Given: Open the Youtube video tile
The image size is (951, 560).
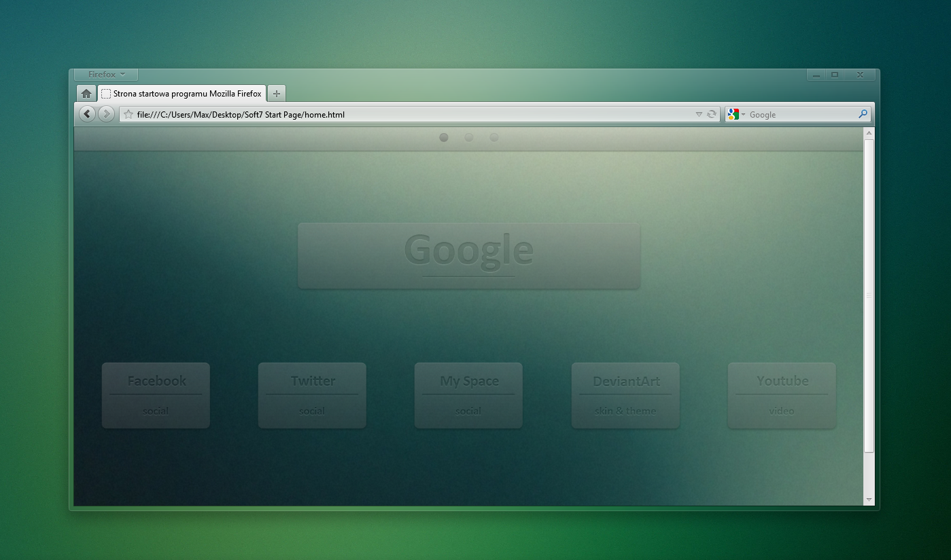Looking at the screenshot, I should (x=782, y=396).
